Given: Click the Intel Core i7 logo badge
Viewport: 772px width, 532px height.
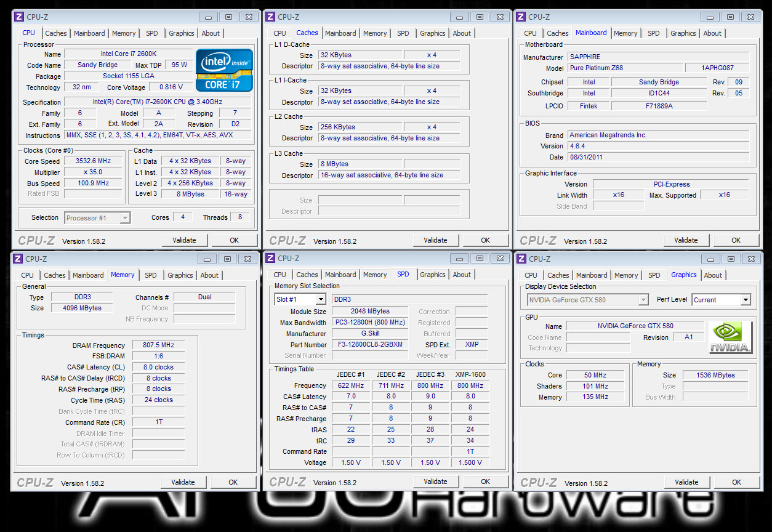Looking at the screenshot, I should point(224,70).
